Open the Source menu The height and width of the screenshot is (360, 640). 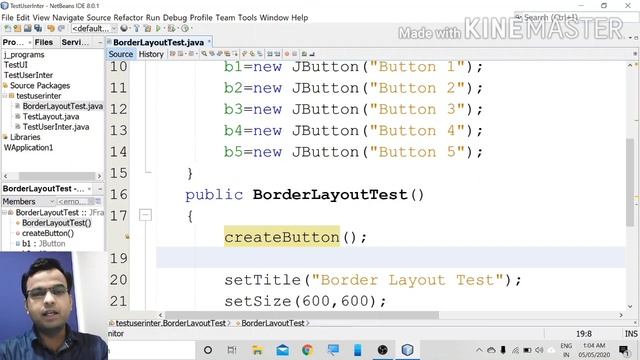[98, 18]
